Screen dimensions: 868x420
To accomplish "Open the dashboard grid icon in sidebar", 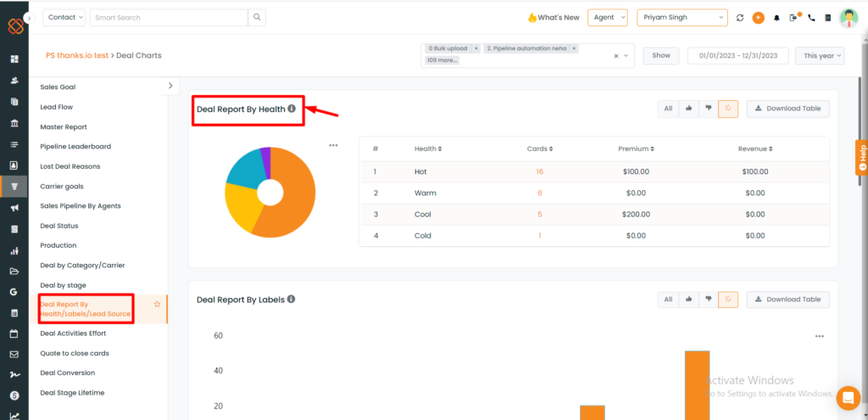I will [14, 59].
